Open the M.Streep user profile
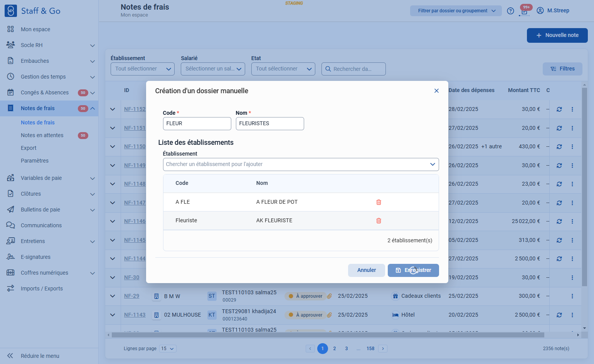Screen dimensions: 594x364 tap(553, 10)
